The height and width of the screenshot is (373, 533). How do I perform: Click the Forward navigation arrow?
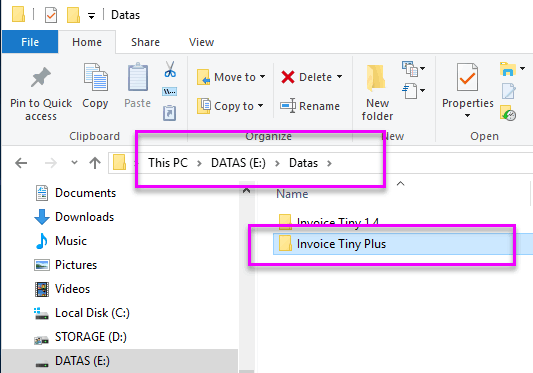(x=51, y=163)
